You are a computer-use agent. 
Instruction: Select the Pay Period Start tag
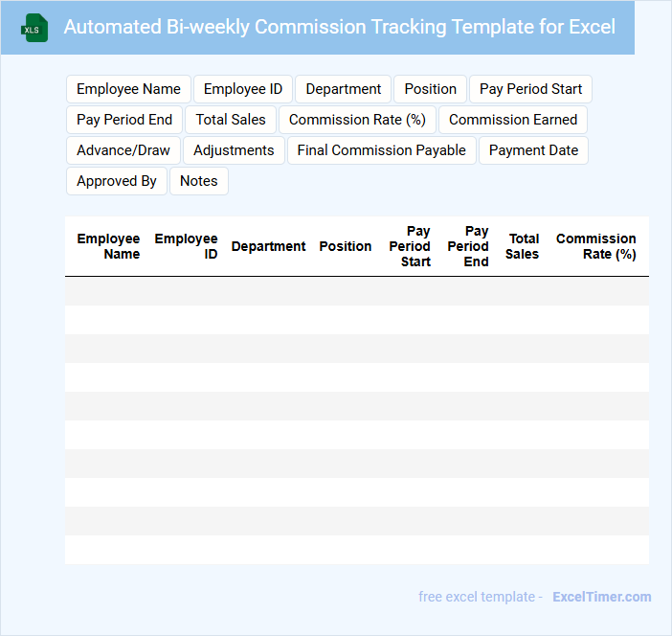[530, 89]
